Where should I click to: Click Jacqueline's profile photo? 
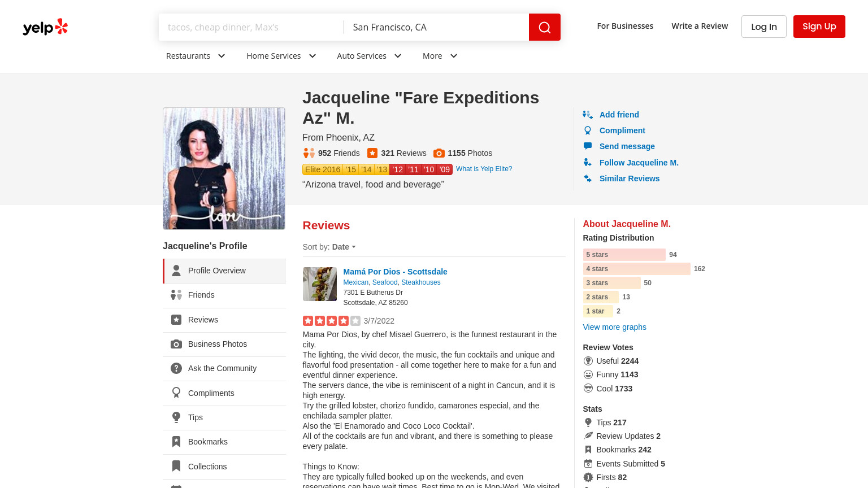coord(224,168)
